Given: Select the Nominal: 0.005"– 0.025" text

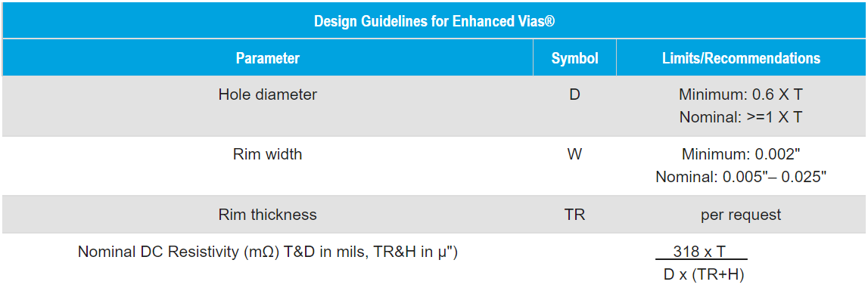Looking at the screenshot, I should (741, 178).
